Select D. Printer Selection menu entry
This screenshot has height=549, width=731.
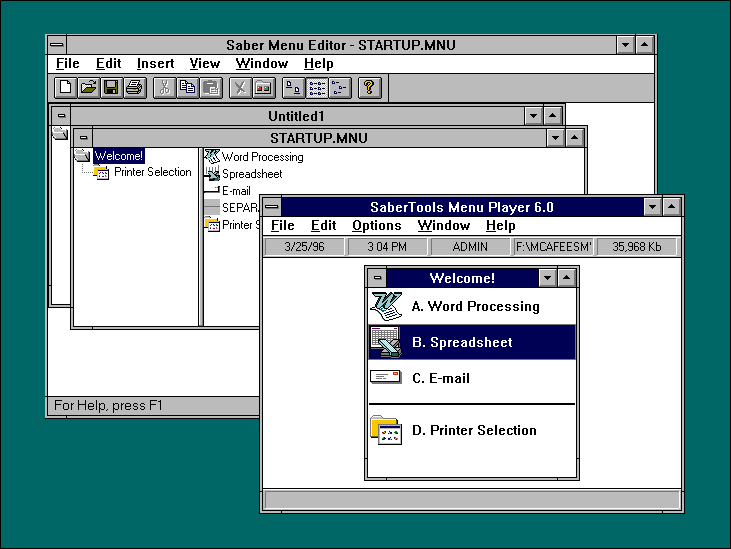click(x=472, y=430)
